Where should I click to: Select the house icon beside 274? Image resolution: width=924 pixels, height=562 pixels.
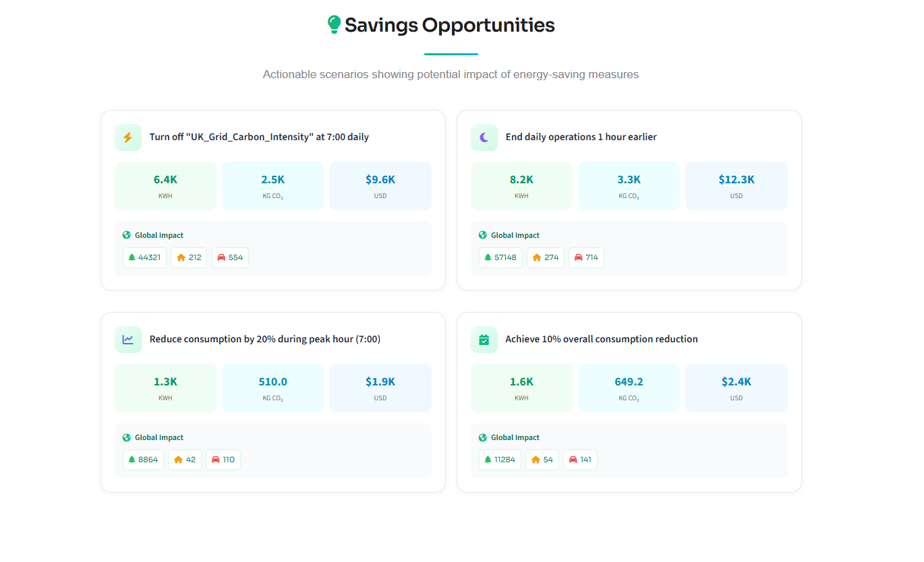point(537,257)
